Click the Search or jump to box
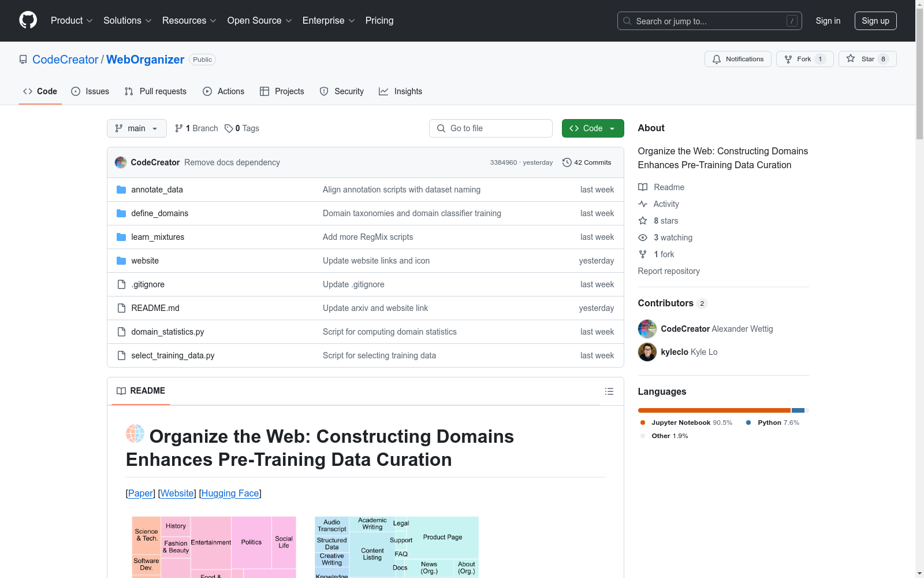 (x=709, y=21)
